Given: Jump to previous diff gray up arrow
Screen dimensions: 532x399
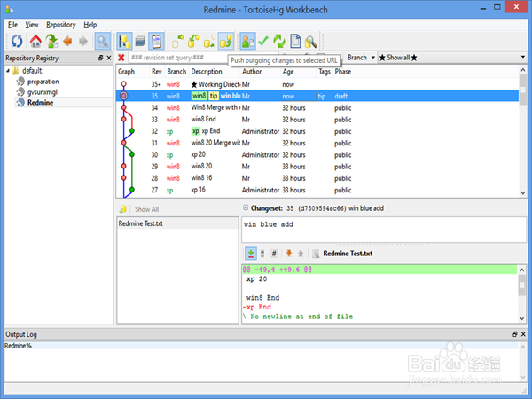Looking at the screenshot, I should click(301, 254).
